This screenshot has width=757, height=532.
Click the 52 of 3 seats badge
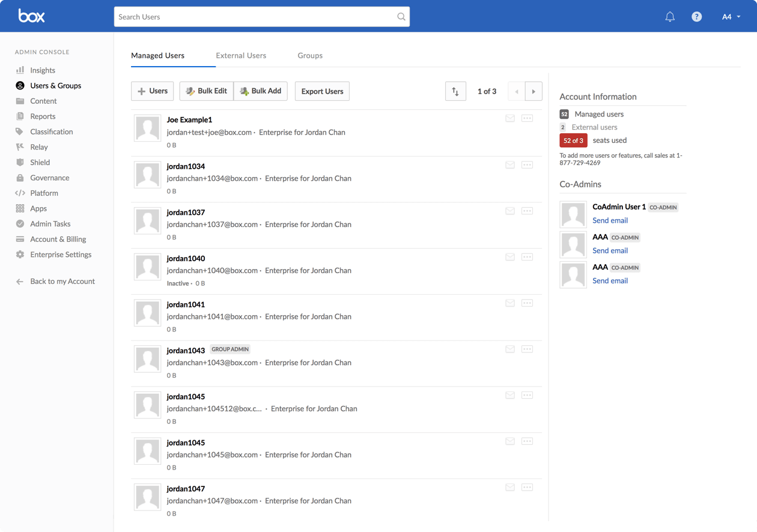(573, 141)
